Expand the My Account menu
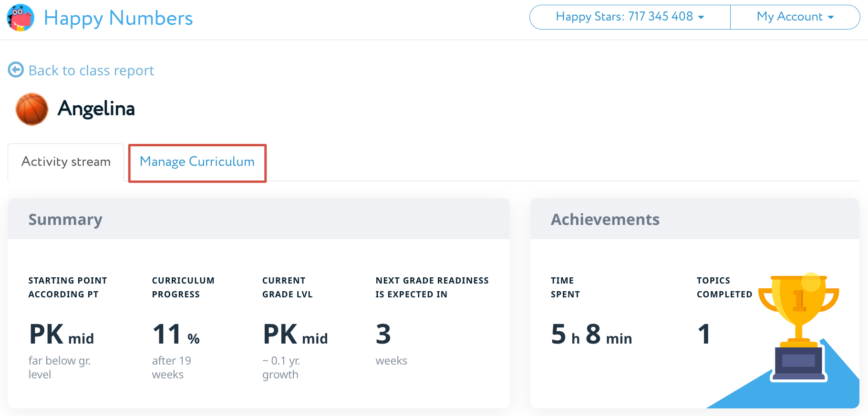The width and height of the screenshot is (868, 416). [795, 17]
